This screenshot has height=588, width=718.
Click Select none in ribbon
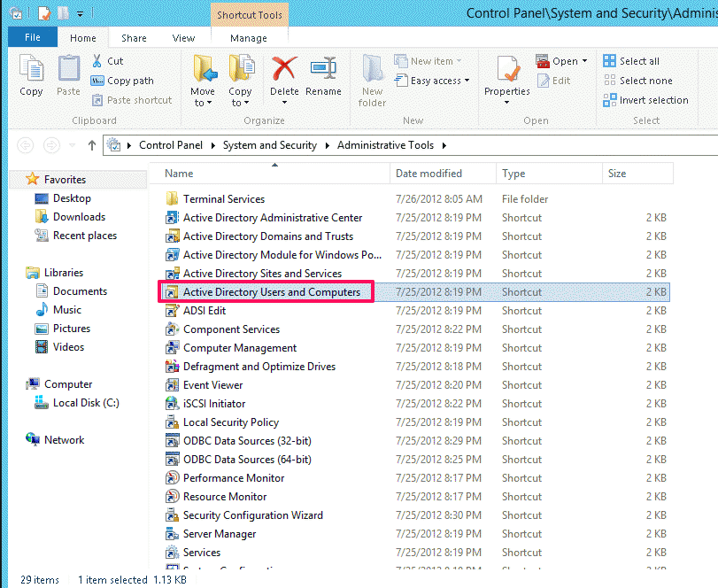click(x=637, y=81)
